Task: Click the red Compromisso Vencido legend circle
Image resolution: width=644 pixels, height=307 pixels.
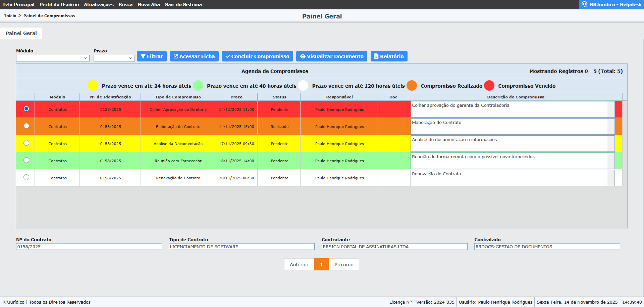Action: click(489, 86)
